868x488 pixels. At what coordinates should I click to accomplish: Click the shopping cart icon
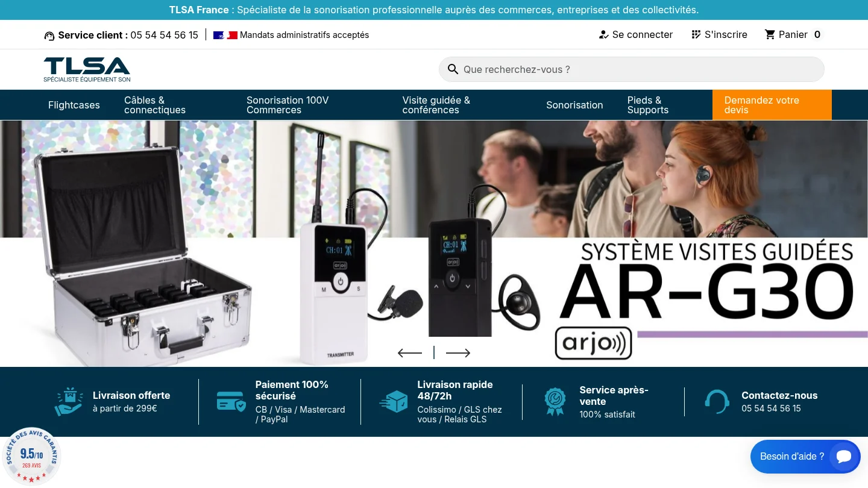coord(770,34)
